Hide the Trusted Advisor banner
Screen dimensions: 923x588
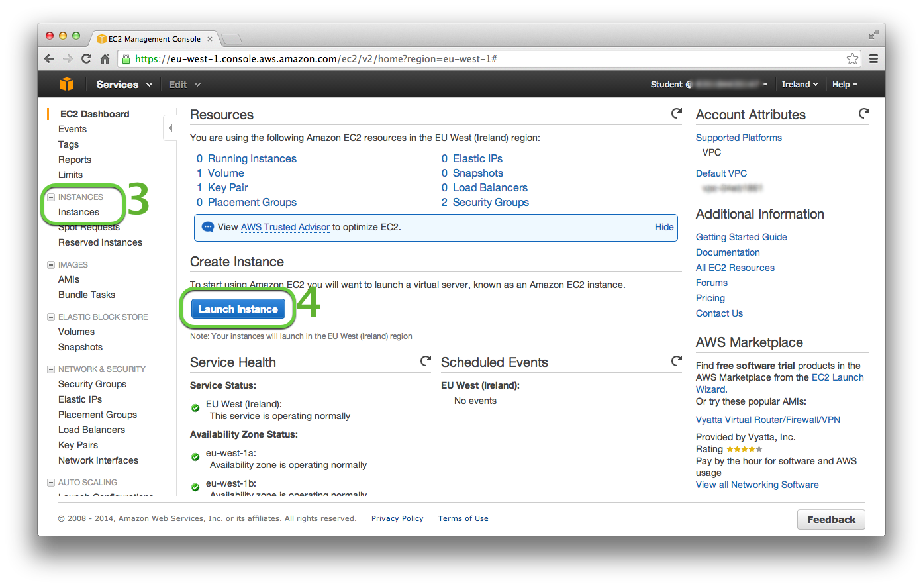(x=664, y=227)
